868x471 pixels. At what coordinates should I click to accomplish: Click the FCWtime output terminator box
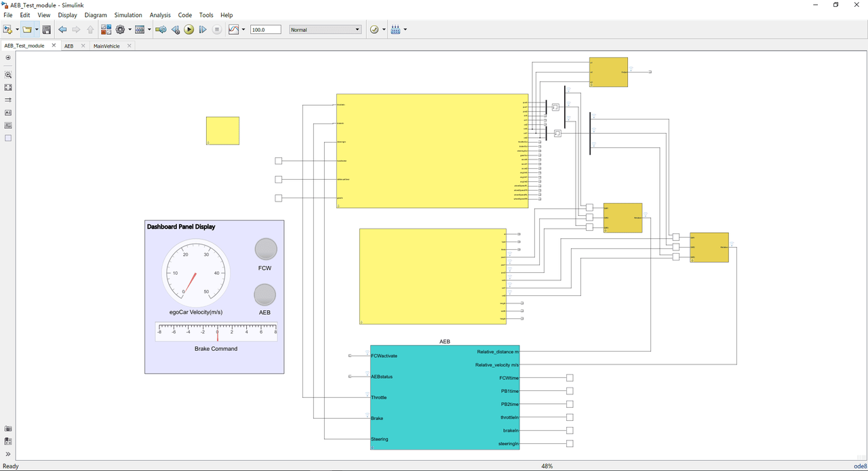(570, 378)
